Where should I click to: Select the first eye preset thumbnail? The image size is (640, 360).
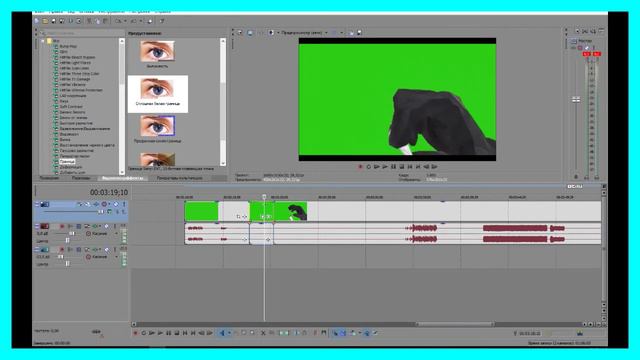(x=157, y=51)
